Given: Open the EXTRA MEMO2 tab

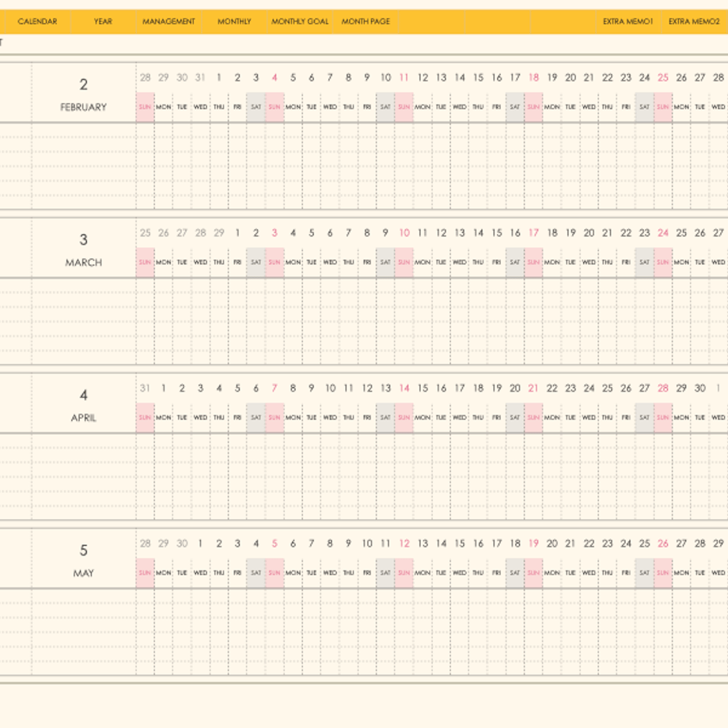Looking at the screenshot, I should (694, 21).
